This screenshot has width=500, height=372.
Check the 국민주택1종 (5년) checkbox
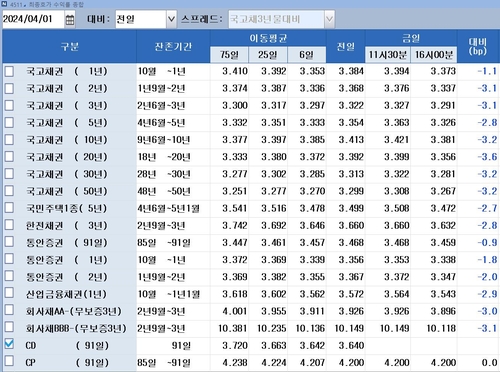coord(9,208)
